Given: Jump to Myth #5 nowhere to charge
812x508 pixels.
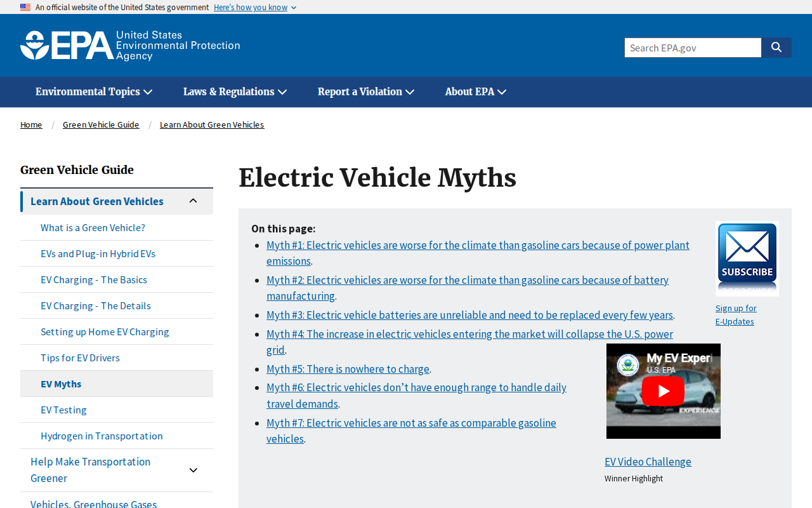Looking at the screenshot, I should (x=348, y=369).
